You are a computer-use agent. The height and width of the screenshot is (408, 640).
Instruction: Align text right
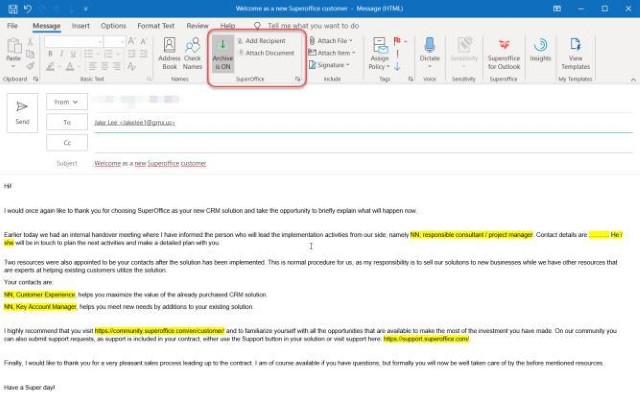coord(117,66)
